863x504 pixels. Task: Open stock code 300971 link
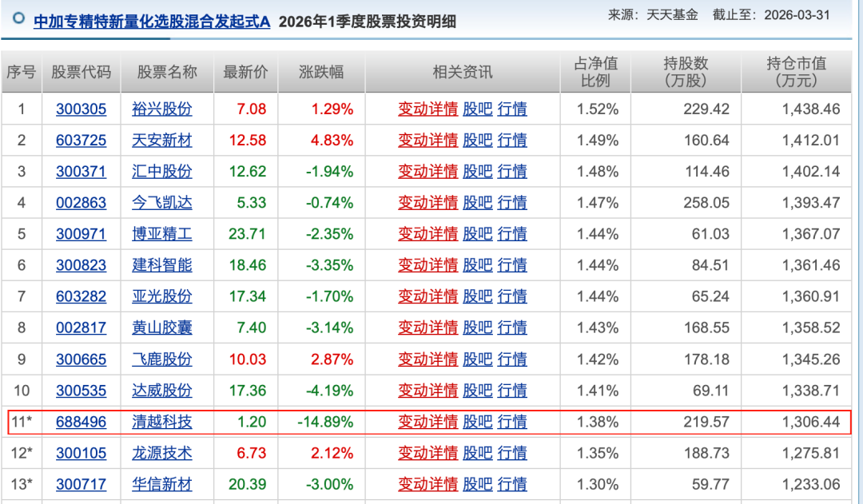(x=81, y=234)
